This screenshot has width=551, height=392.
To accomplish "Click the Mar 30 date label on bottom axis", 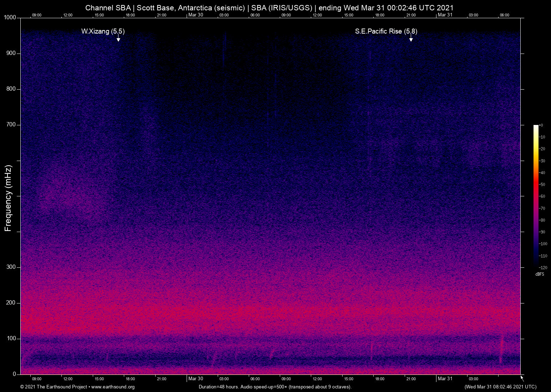I will [x=196, y=378].
